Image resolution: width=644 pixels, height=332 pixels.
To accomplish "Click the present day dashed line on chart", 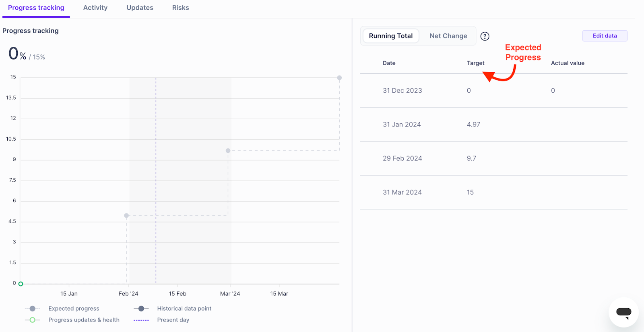I will click(156, 181).
